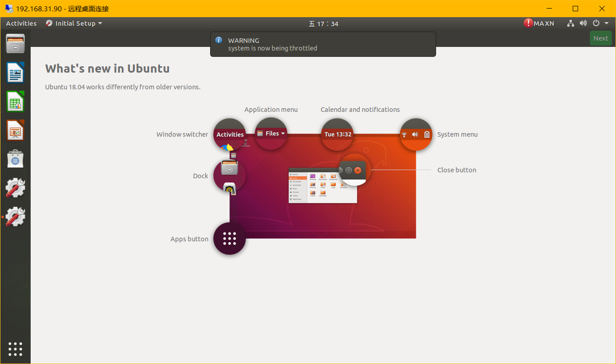
Task: Click the volume icon in the top bar
Action: click(583, 23)
